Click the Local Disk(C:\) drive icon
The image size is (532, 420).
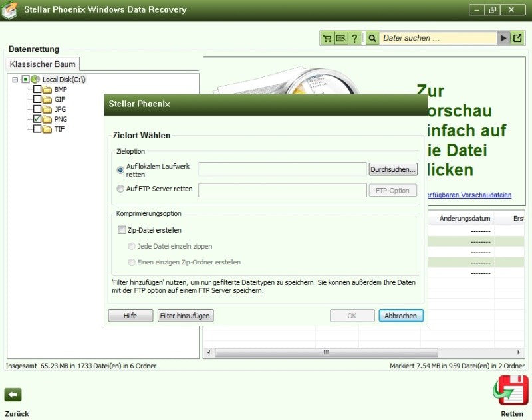(35, 80)
